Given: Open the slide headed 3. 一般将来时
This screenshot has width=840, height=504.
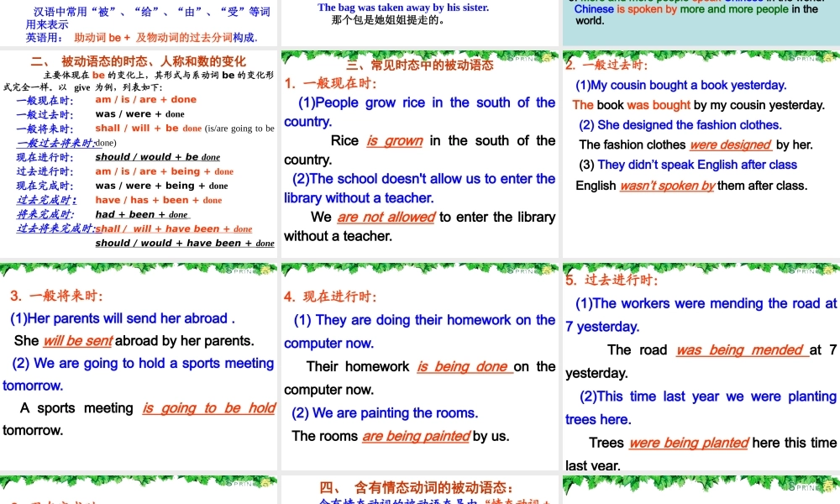Looking at the screenshot, I should 139,366.
